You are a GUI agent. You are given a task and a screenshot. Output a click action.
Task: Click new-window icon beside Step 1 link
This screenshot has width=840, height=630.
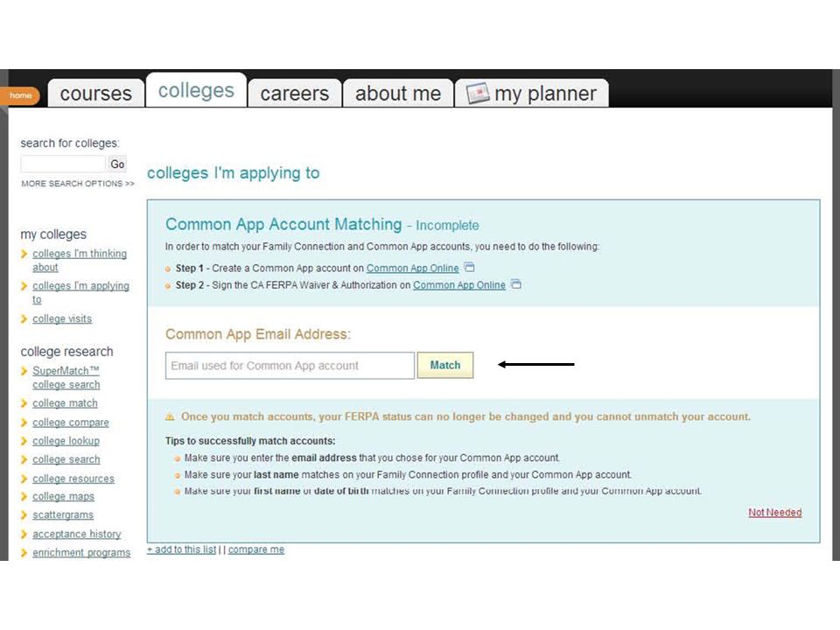[x=469, y=267]
